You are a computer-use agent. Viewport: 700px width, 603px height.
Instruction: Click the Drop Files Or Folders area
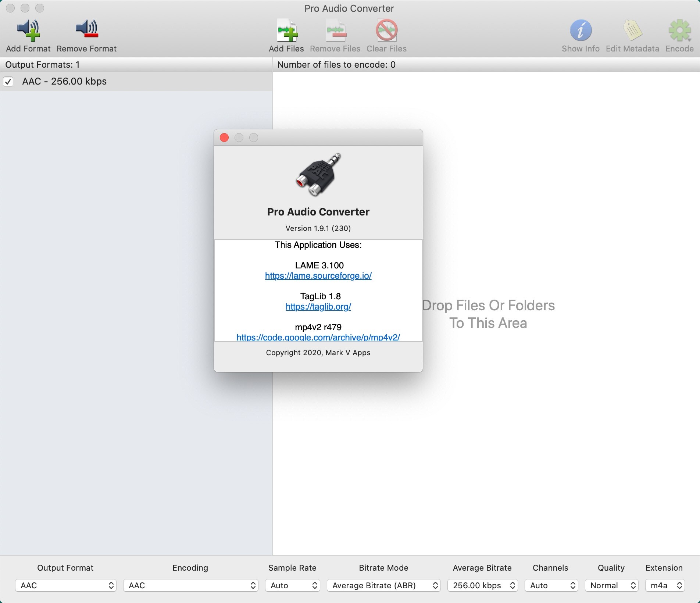488,314
